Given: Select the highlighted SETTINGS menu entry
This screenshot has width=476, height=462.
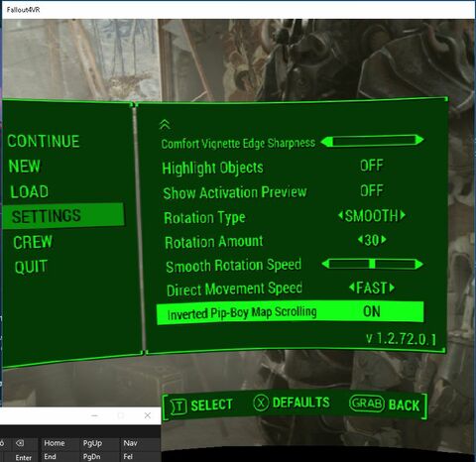Looking at the screenshot, I should pyautogui.click(x=63, y=216).
